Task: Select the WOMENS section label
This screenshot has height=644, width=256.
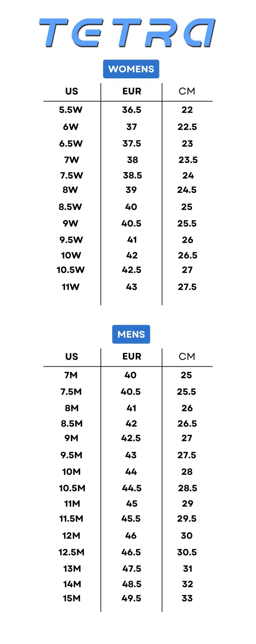Action: (131, 69)
